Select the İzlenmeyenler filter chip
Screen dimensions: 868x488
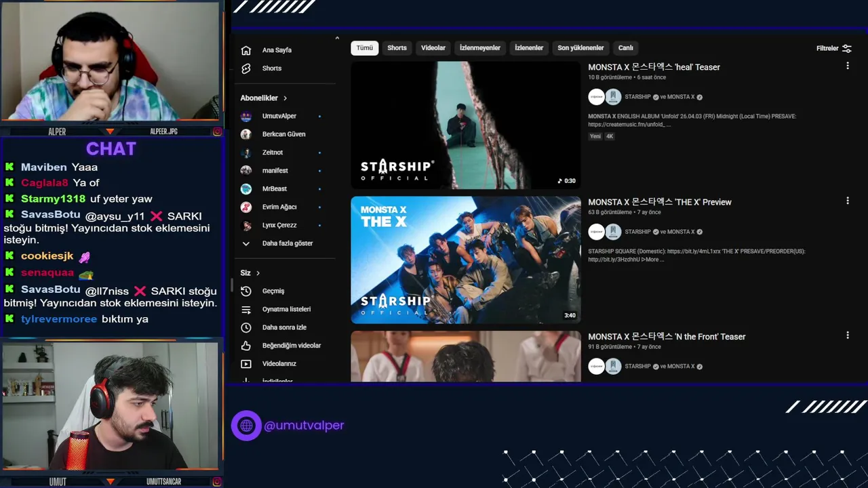click(480, 48)
